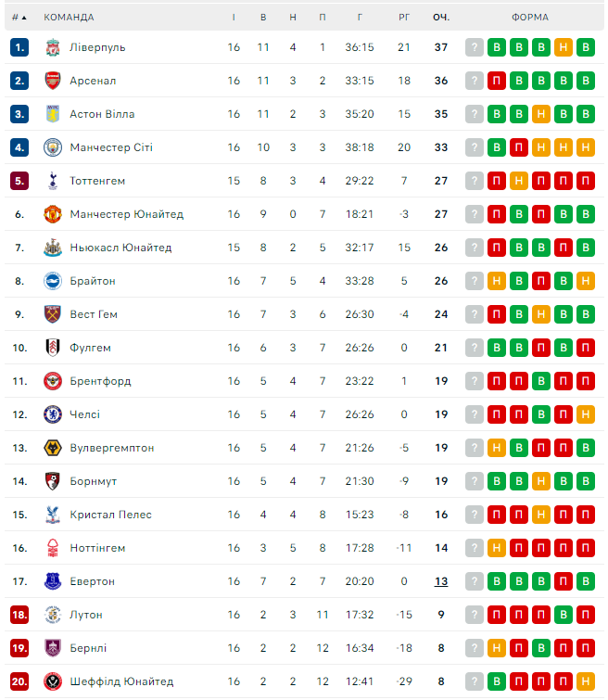Click Everton's underlined 13 points value
Image resolution: width=608 pixels, height=700 pixels.
pos(440,581)
